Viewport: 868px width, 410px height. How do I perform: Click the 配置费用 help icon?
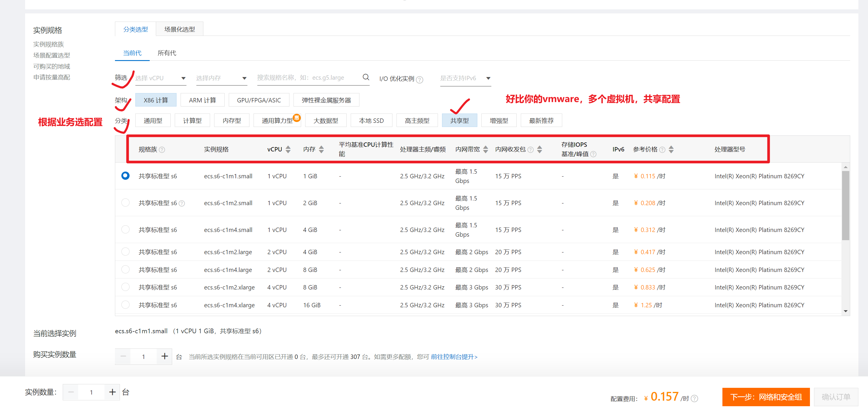pos(694,399)
